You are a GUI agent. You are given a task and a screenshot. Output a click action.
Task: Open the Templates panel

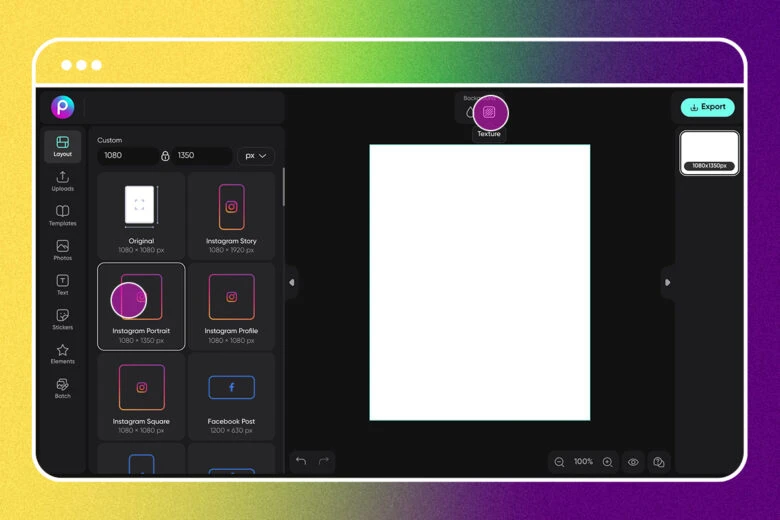click(62, 216)
